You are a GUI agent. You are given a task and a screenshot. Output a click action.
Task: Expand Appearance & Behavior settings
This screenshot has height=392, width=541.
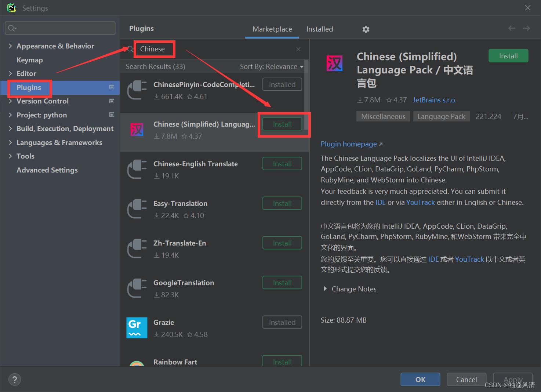10,46
